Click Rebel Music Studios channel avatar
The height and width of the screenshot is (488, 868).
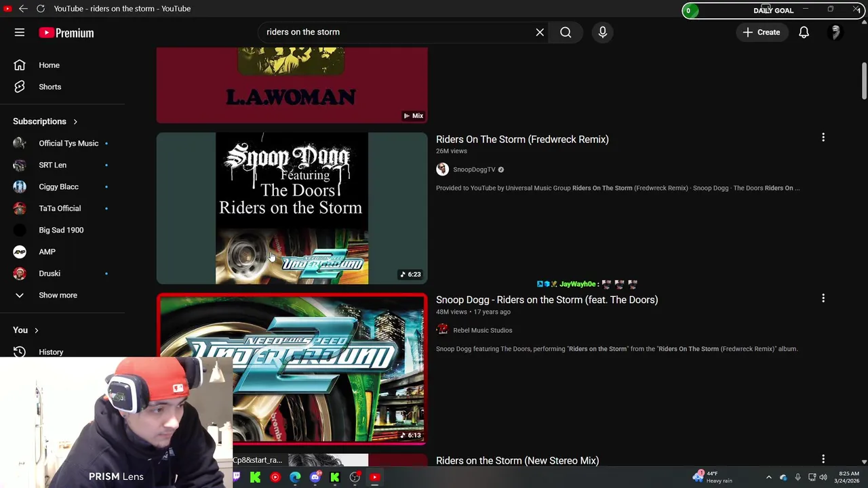click(x=442, y=330)
